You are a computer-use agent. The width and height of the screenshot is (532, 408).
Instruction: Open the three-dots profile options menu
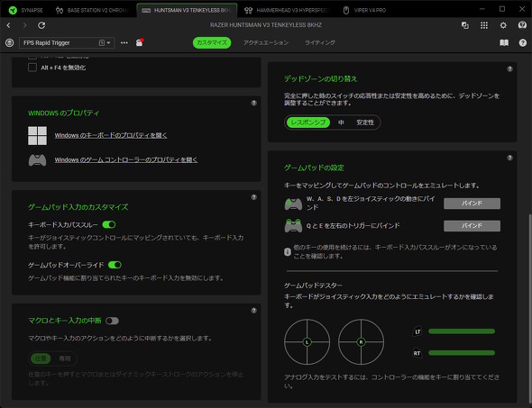[124, 42]
